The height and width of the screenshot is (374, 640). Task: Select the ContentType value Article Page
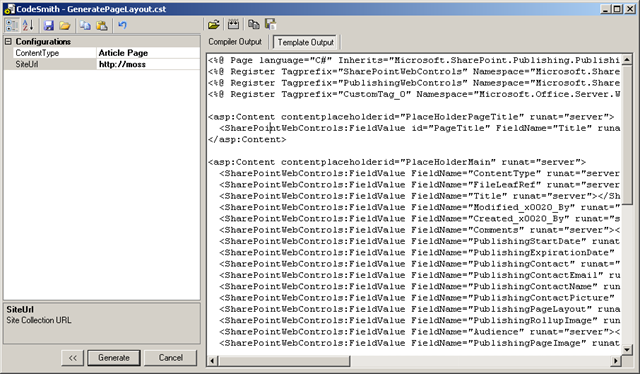(x=148, y=53)
